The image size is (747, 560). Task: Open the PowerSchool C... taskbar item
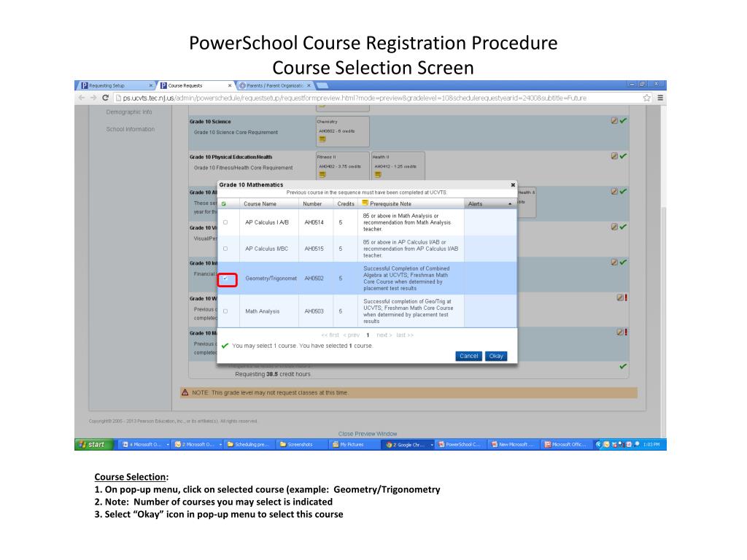460,444
